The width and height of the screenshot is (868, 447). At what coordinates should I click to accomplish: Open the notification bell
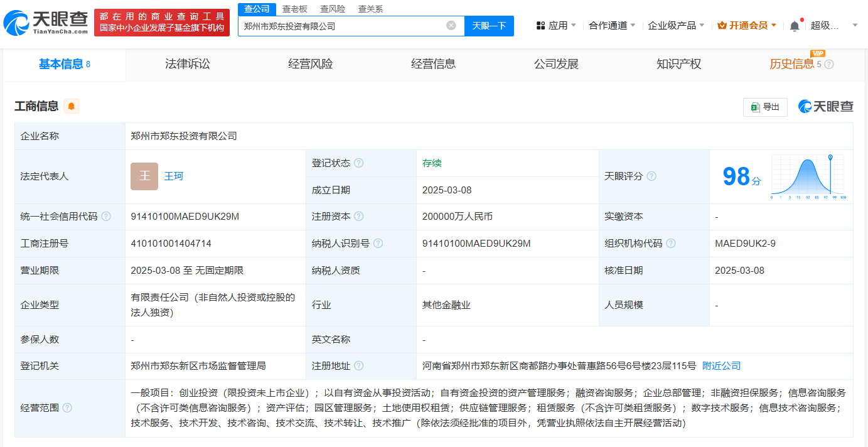[795, 26]
